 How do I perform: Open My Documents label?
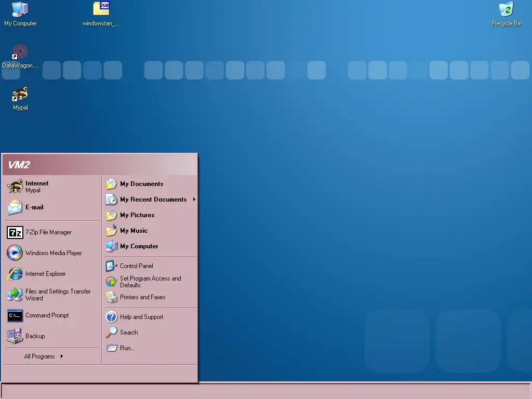click(141, 184)
